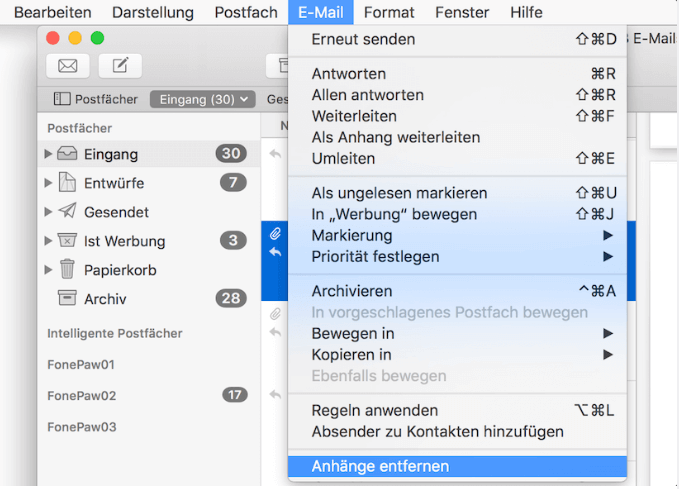Open the Format menu in menu bar
The height and width of the screenshot is (489, 679).
tap(389, 12)
